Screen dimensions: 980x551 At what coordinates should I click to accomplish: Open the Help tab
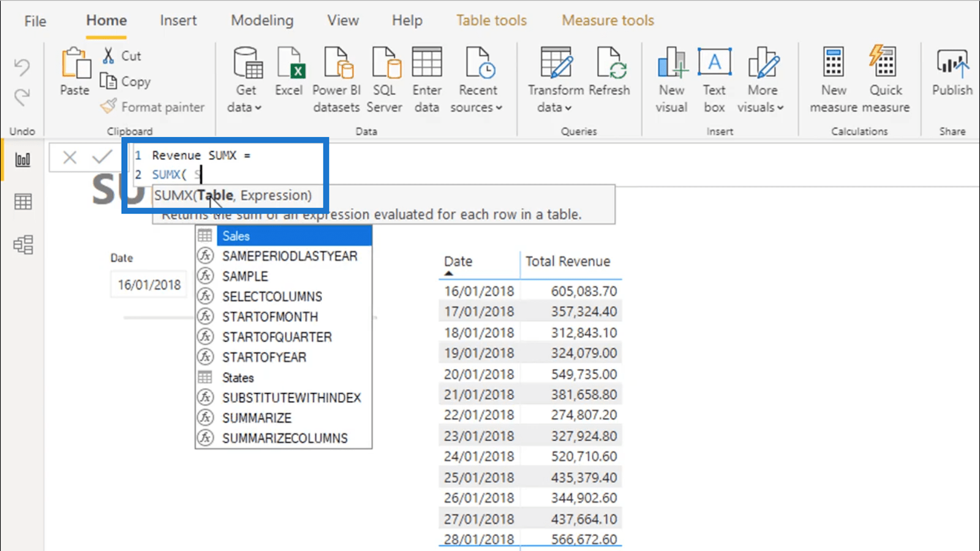click(x=407, y=21)
